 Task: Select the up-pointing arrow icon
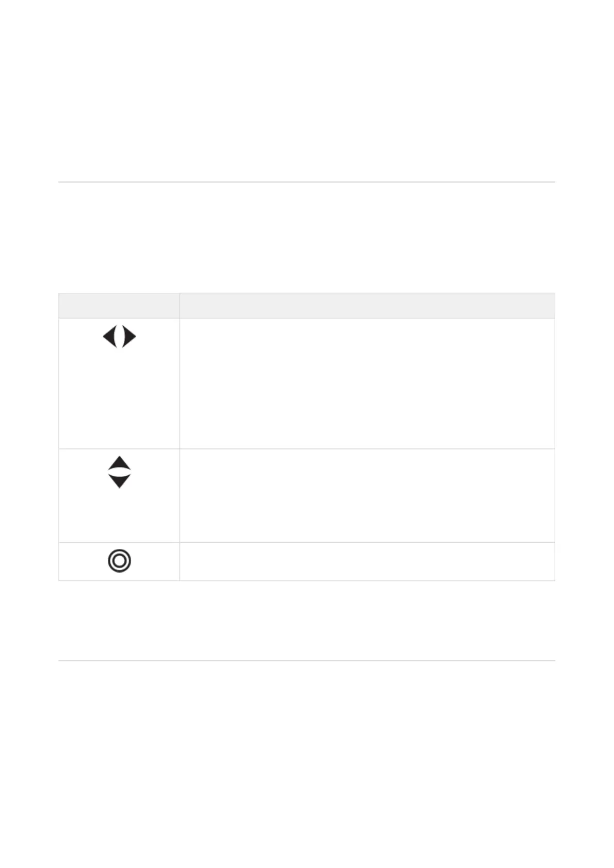tap(120, 462)
